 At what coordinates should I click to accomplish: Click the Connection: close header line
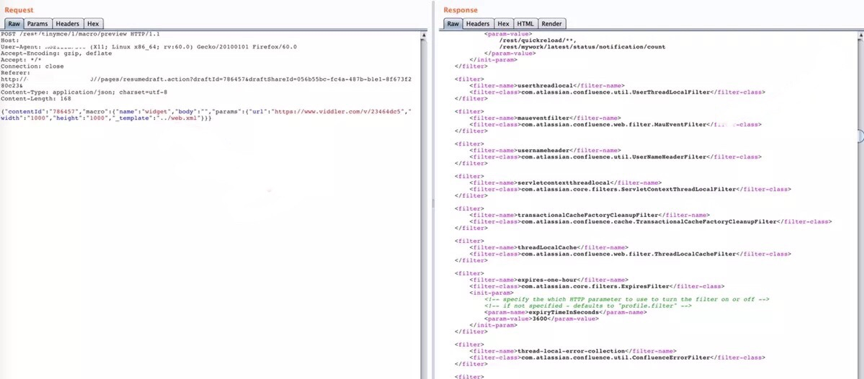[33, 66]
